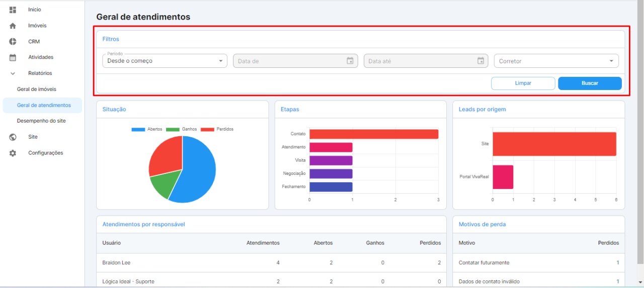Open the Corretor dropdown
Viewport: 644px width, 288px height.
[556, 61]
